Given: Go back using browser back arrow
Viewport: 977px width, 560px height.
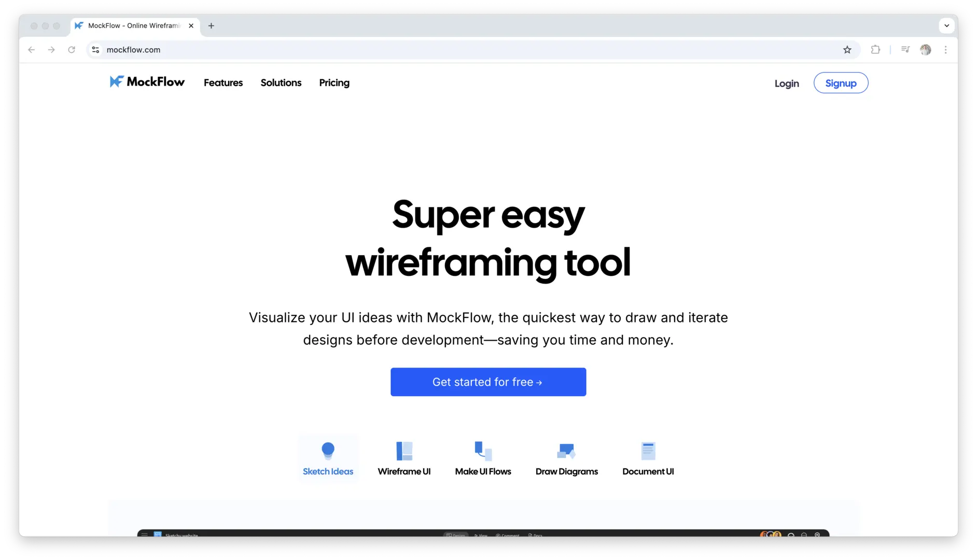Looking at the screenshot, I should (x=32, y=50).
